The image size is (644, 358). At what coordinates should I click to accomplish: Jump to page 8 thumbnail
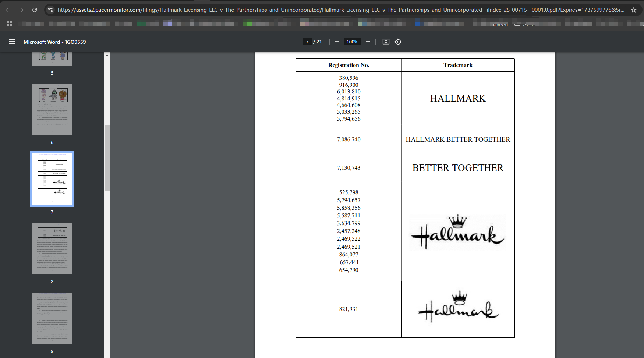click(x=52, y=249)
